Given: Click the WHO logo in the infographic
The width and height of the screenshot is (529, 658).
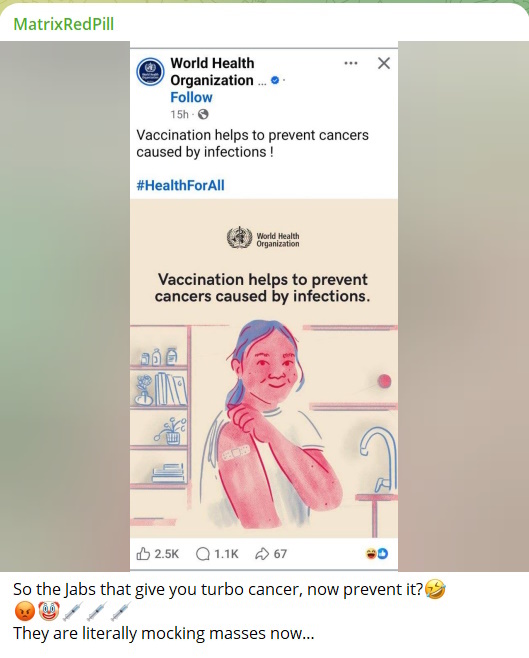Looking at the screenshot, I should [x=263, y=238].
